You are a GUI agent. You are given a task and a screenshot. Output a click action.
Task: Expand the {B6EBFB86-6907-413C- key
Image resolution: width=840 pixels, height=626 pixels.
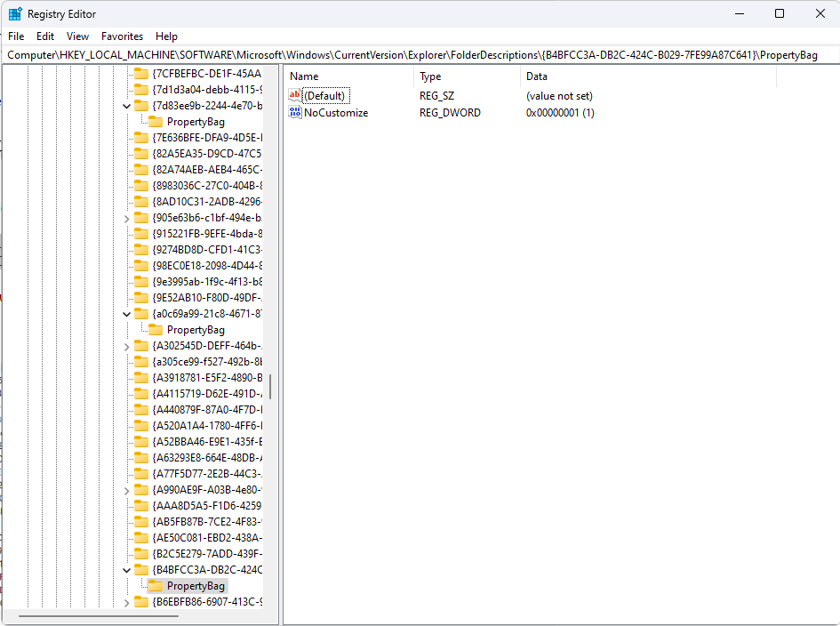coord(126,602)
